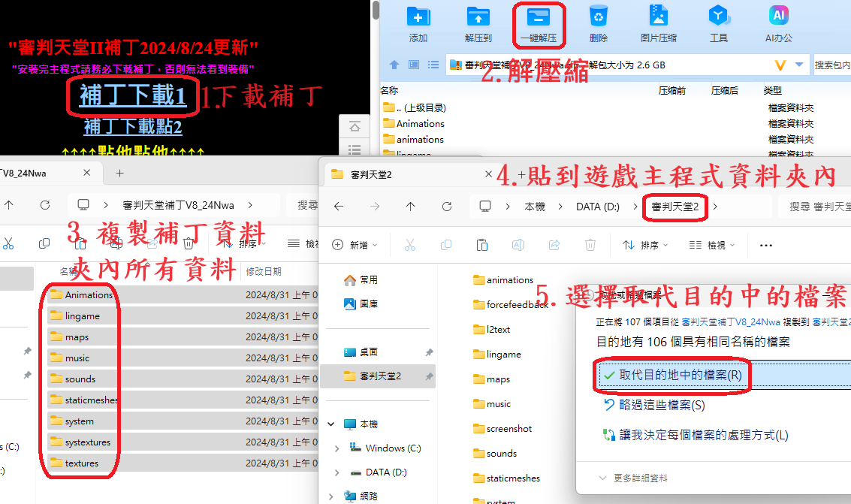The width and height of the screenshot is (851, 504).
Task: Open the forcefeedback folder in 審判天堂2
Action: click(x=512, y=305)
